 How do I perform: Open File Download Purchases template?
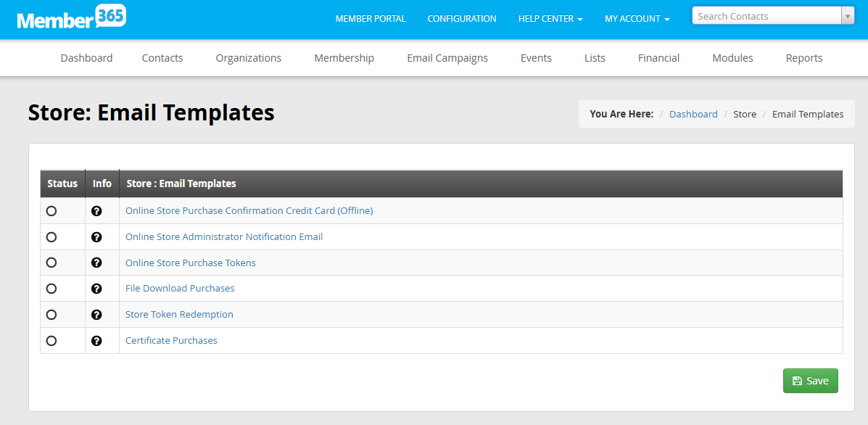180,289
